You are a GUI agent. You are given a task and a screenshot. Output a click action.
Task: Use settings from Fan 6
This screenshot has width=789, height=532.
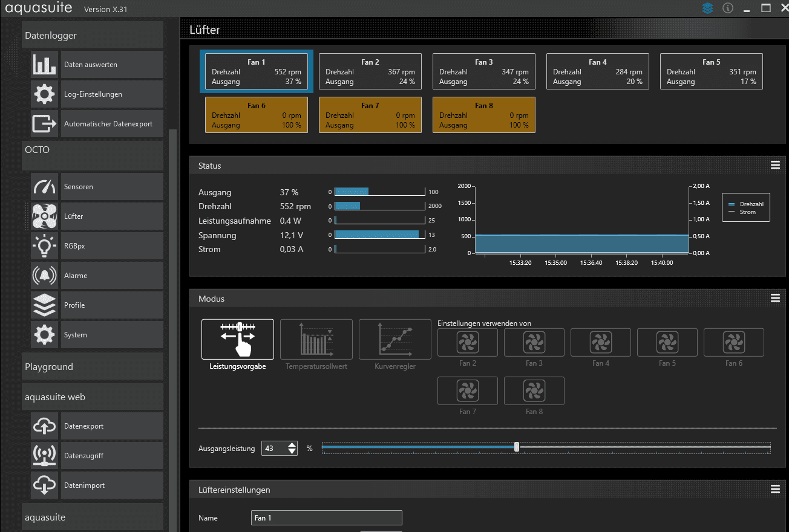click(x=734, y=343)
